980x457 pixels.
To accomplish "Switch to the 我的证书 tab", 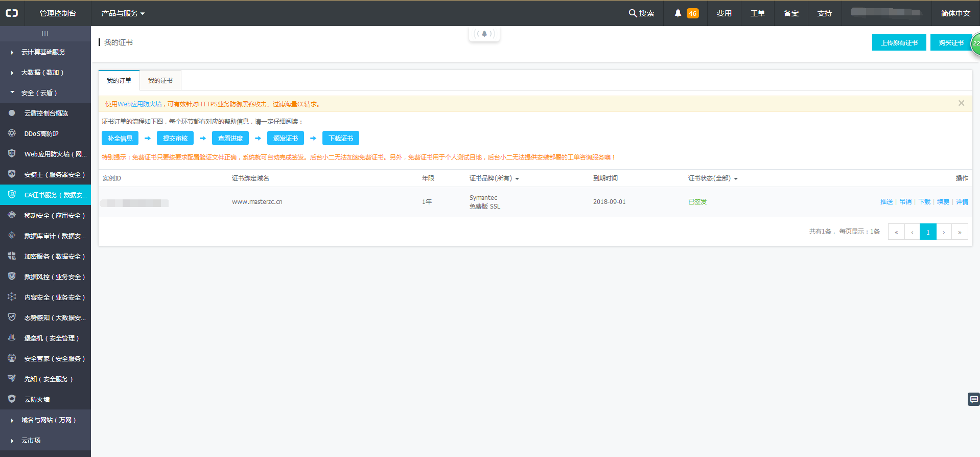I will pos(160,81).
